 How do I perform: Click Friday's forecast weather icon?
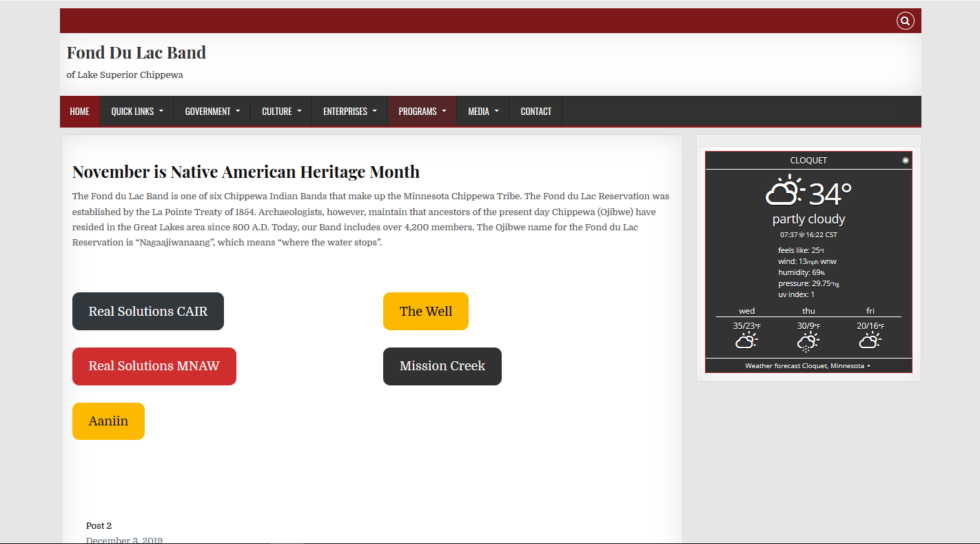click(x=870, y=341)
